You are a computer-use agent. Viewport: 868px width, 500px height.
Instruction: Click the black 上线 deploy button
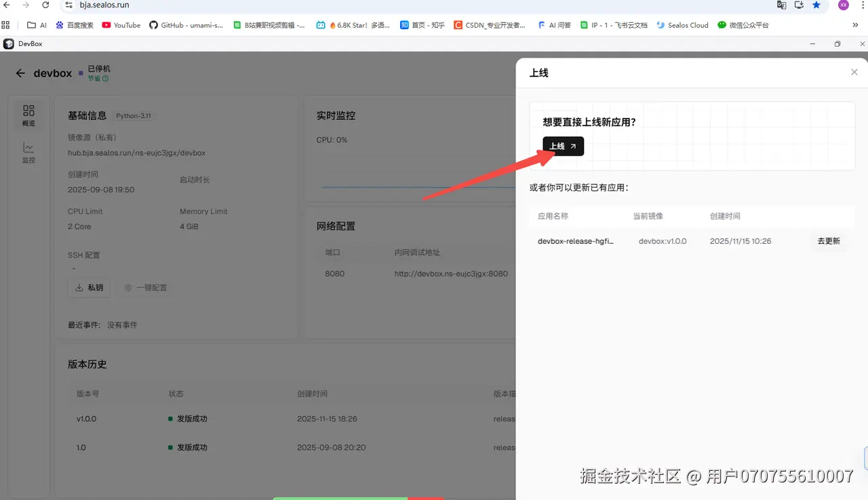point(563,146)
